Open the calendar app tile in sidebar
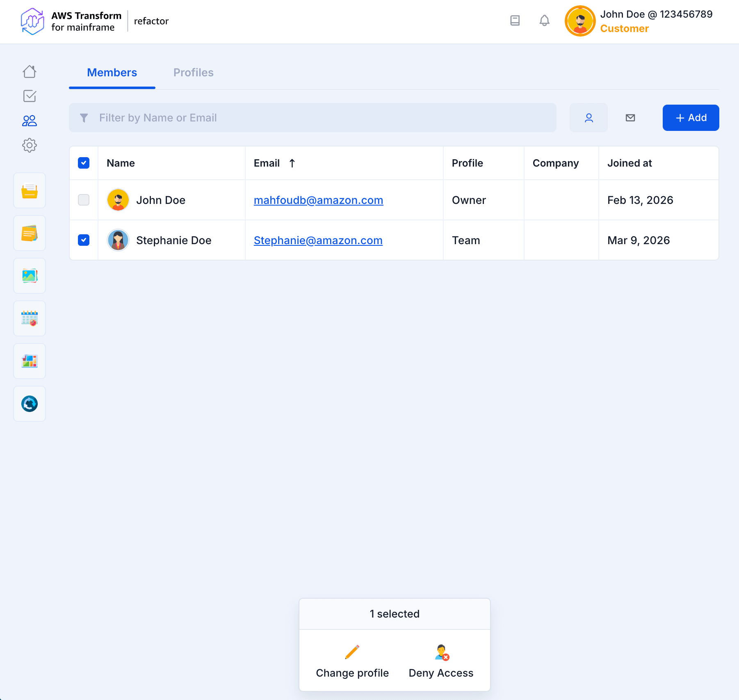739x700 pixels. point(30,318)
